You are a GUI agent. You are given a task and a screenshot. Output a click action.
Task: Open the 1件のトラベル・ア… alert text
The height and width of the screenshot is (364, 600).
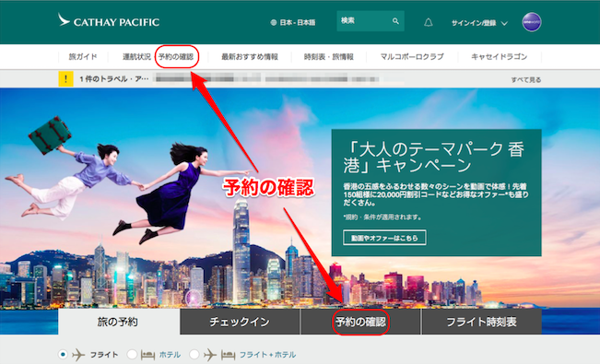[114, 79]
